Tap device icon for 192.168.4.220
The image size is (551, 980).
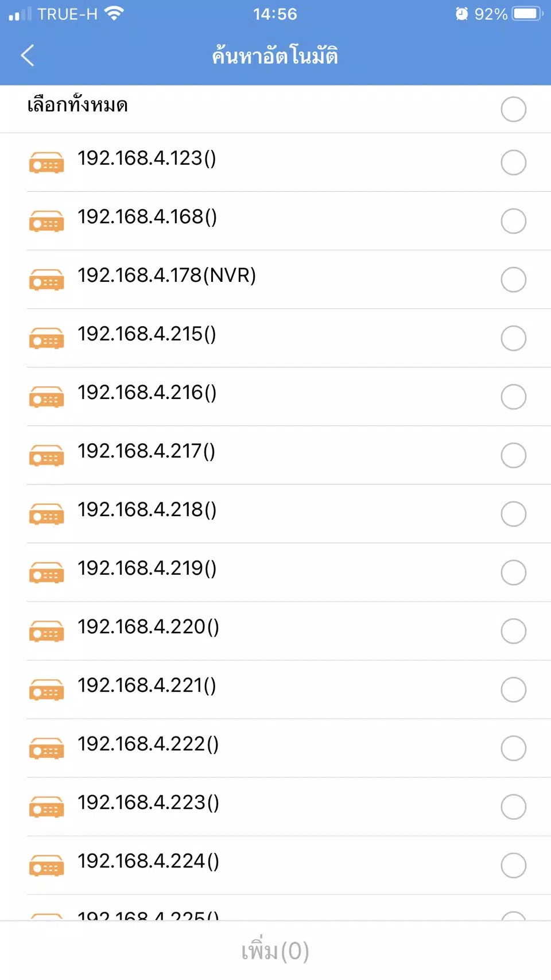[x=46, y=632]
